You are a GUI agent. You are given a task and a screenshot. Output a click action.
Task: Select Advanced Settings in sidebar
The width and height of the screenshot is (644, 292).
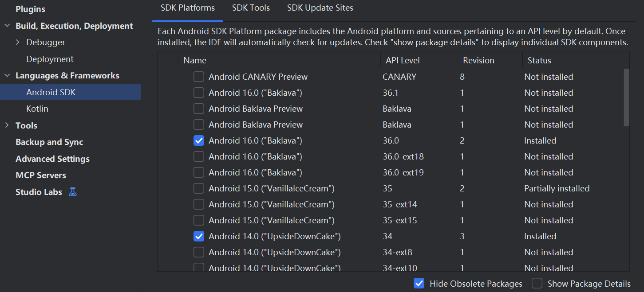pyautogui.click(x=52, y=159)
